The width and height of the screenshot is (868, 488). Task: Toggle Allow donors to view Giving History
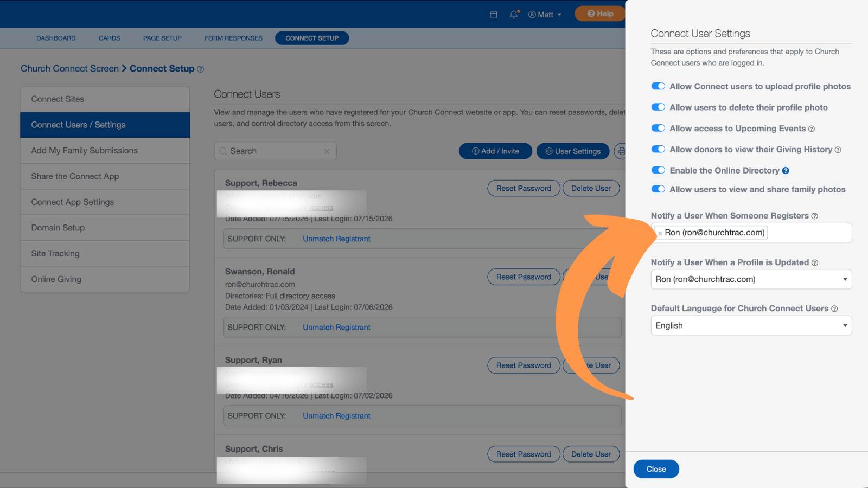tap(658, 149)
